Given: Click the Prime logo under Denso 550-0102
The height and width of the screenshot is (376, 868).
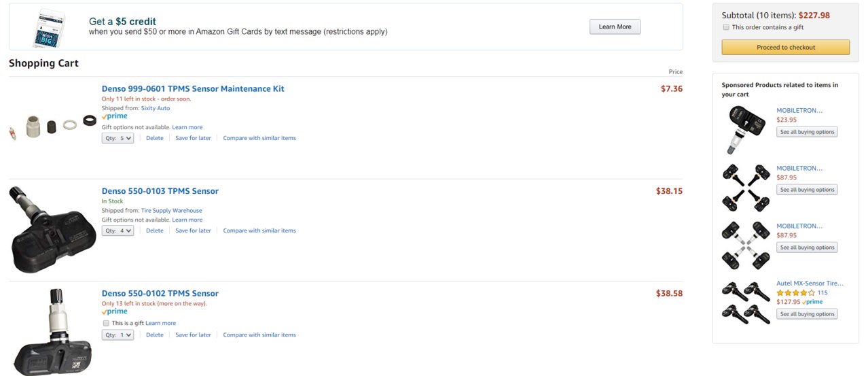Looking at the screenshot, I should (115, 311).
